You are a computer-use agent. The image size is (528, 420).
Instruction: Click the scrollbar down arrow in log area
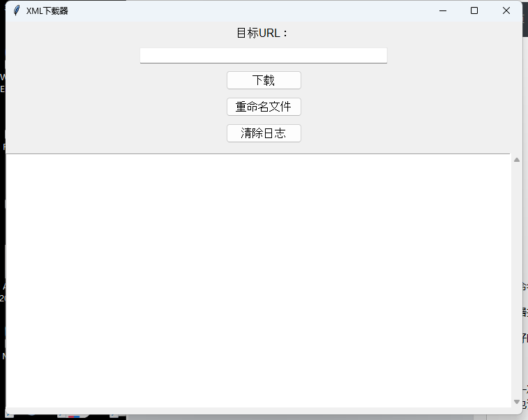tap(517, 402)
